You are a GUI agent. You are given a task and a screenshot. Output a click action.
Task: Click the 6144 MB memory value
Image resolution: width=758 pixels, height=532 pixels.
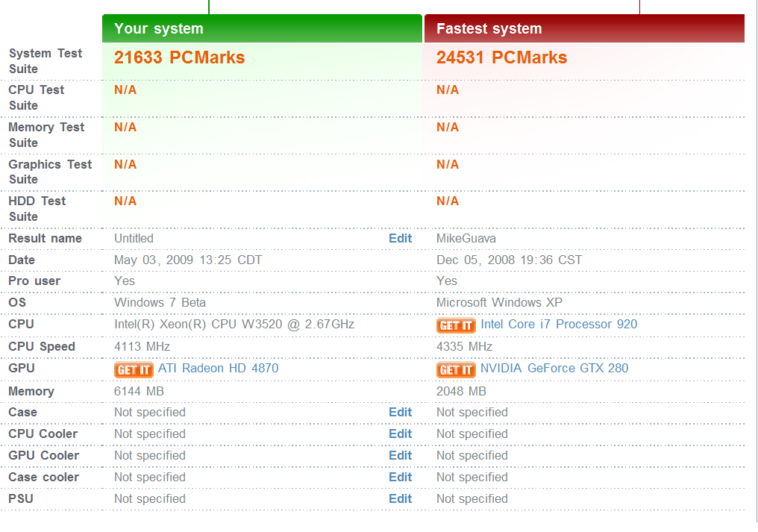(x=139, y=391)
